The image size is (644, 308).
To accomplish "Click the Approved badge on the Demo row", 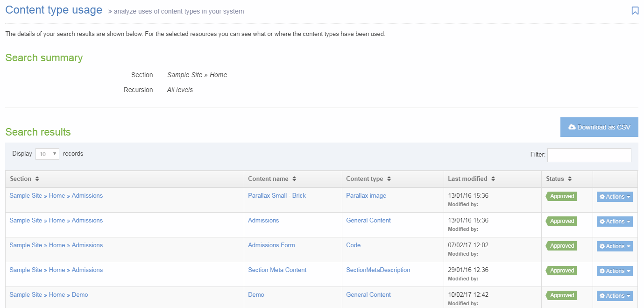I will 560,295.
